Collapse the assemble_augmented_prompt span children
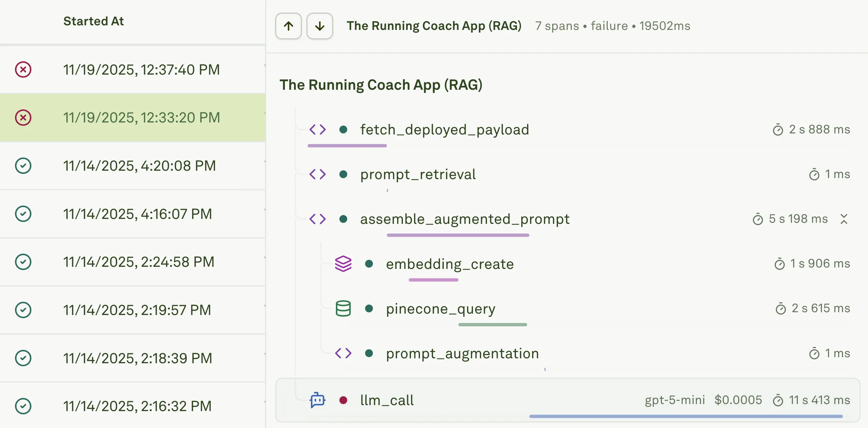This screenshot has width=868, height=428. tap(844, 219)
